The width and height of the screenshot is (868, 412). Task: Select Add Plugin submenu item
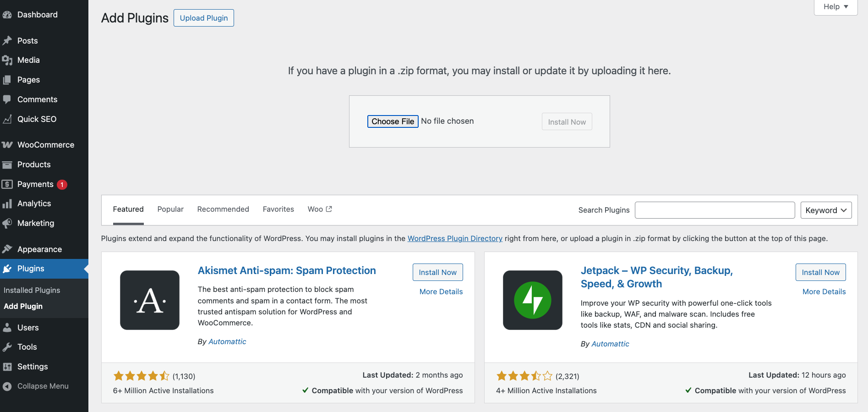[x=23, y=306]
